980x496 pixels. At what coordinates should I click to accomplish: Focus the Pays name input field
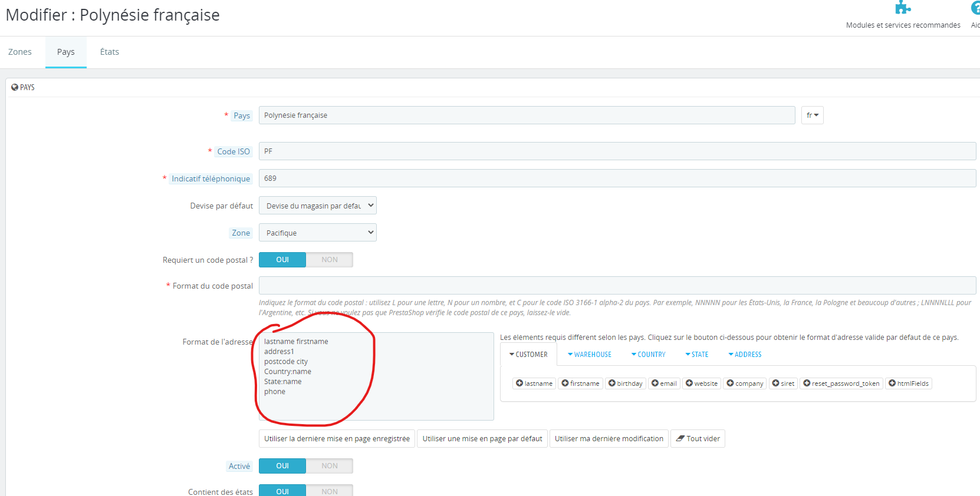coord(527,115)
